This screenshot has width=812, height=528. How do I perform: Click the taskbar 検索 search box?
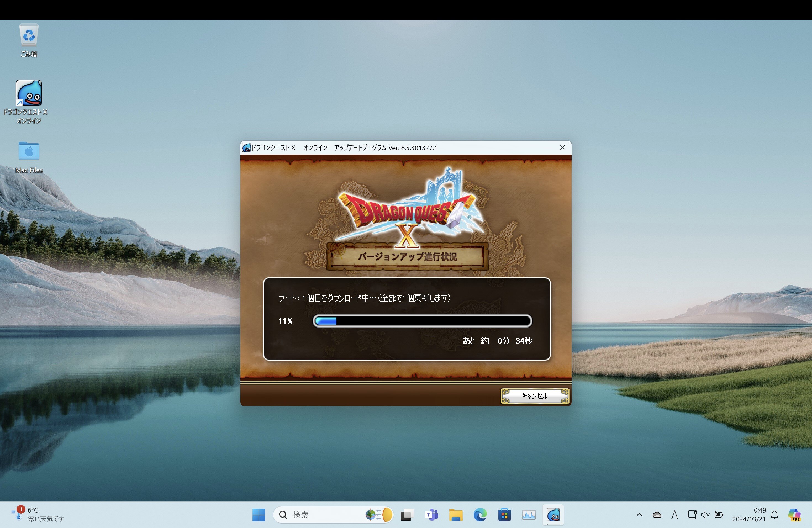[333, 515]
